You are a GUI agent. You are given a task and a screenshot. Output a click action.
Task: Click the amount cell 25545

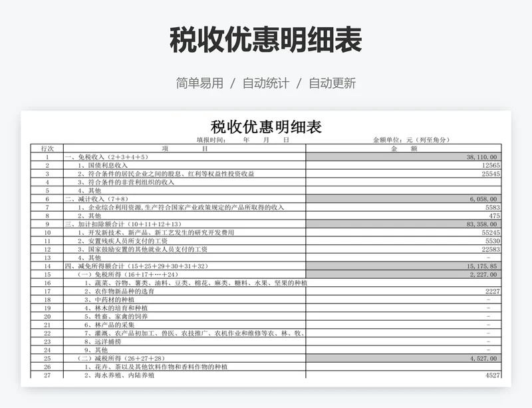click(404, 174)
